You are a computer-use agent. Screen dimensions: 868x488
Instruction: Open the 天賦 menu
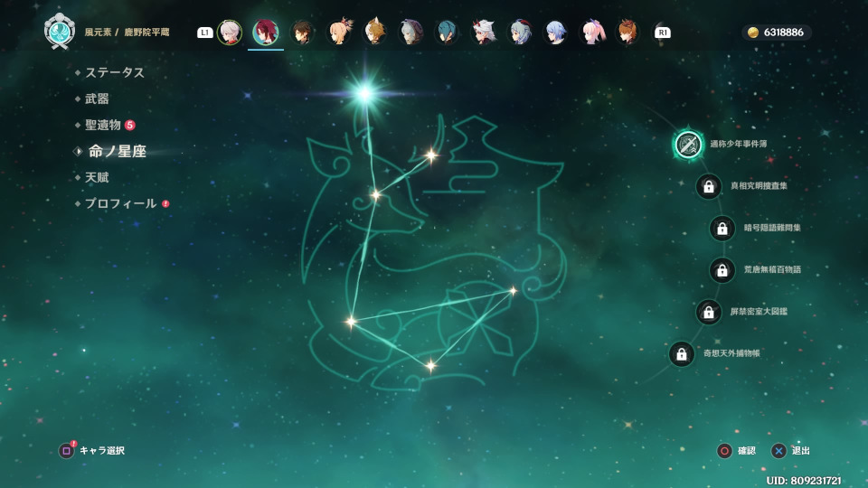(x=97, y=178)
